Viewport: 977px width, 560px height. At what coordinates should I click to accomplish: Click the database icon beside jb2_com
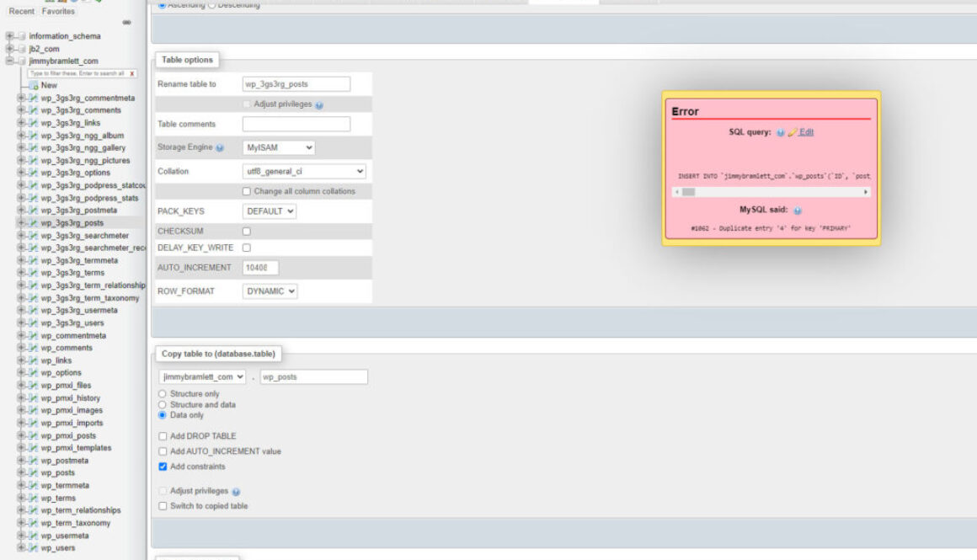[x=22, y=49]
